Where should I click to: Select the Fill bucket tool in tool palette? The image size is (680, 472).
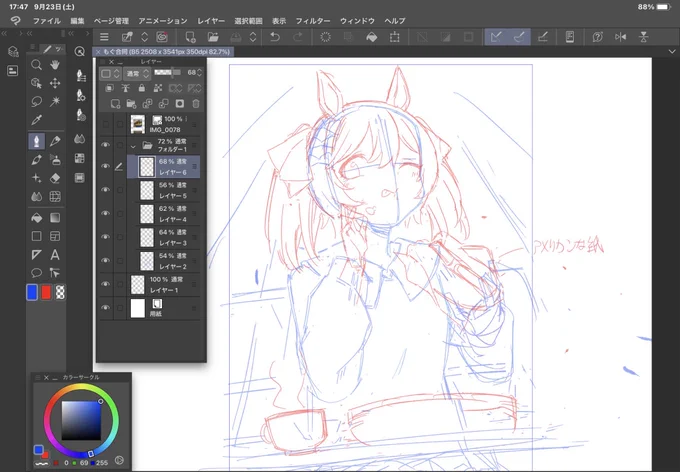point(36,217)
